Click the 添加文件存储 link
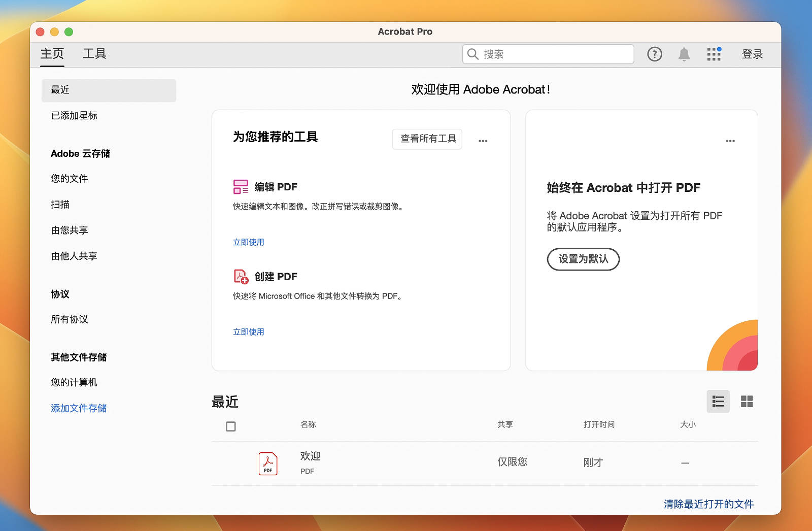The height and width of the screenshot is (531, 812). [79, 408]
